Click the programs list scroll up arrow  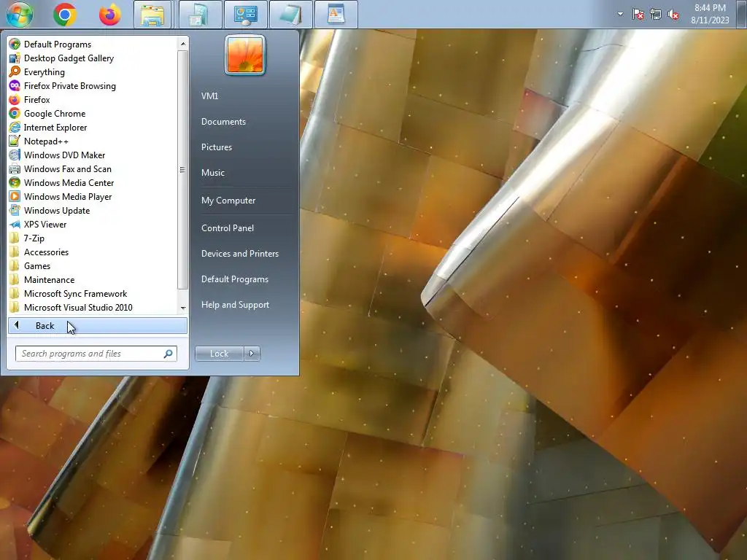(183, 44)
